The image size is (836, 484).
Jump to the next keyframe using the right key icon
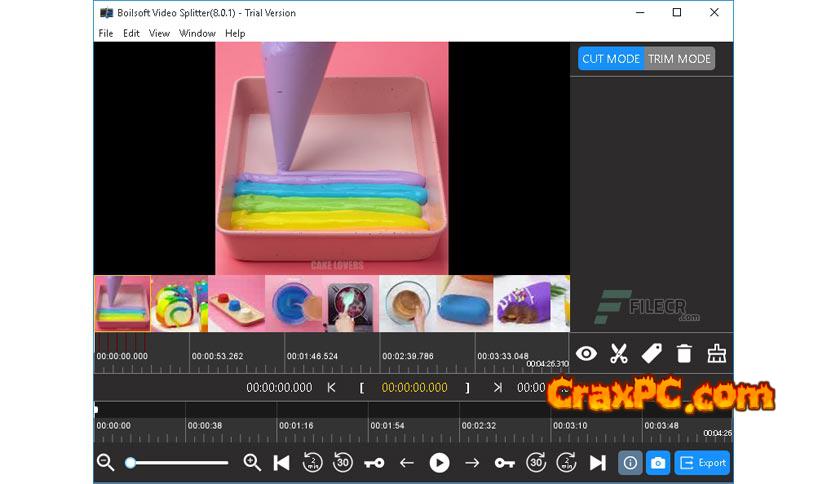pos(504,463)
